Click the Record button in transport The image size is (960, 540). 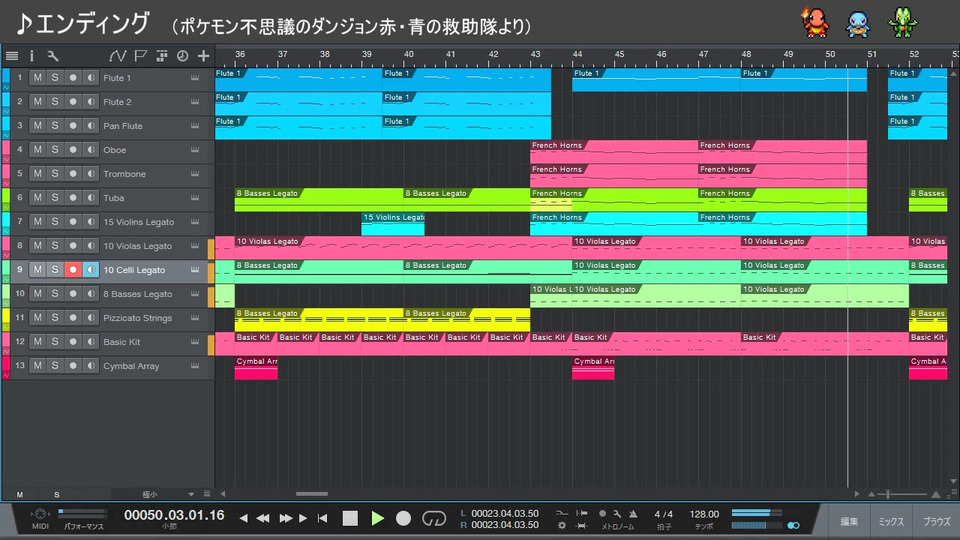[x=403, y=519]
